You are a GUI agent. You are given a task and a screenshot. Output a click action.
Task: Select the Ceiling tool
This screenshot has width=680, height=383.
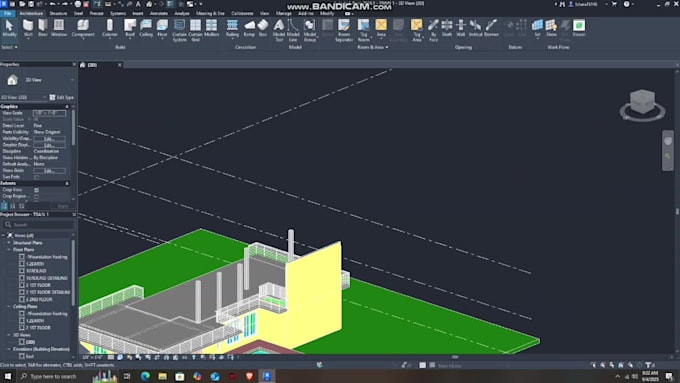[x=146, y=28]
